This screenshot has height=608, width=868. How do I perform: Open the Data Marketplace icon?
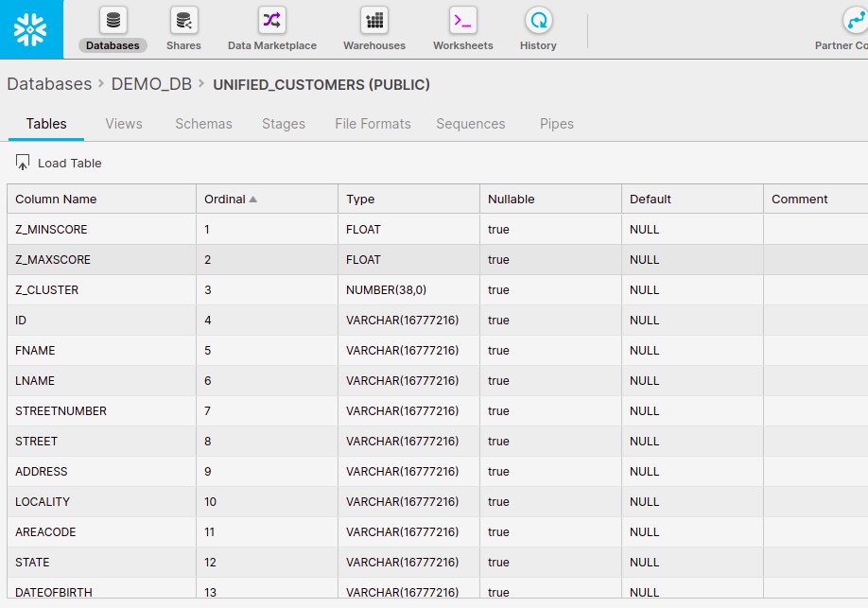(x=272, y=21)
